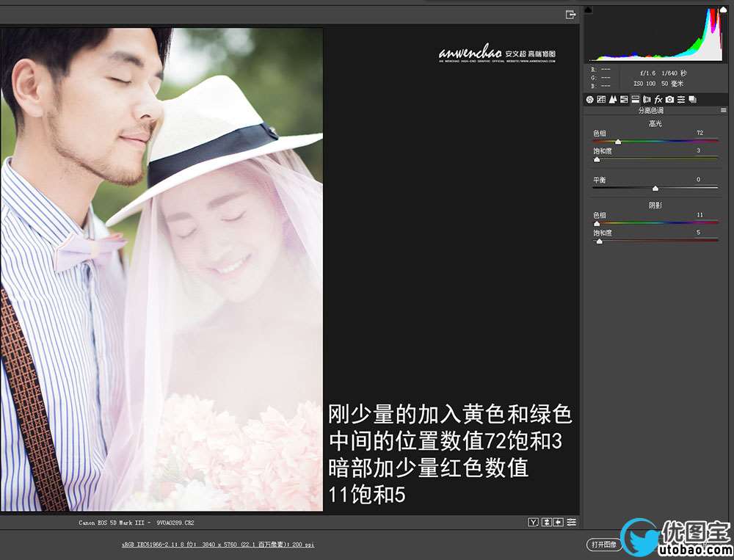Click the file name 9V0A0289.CR2
This screenshot has height=560, width=734.
click(175, 523)
